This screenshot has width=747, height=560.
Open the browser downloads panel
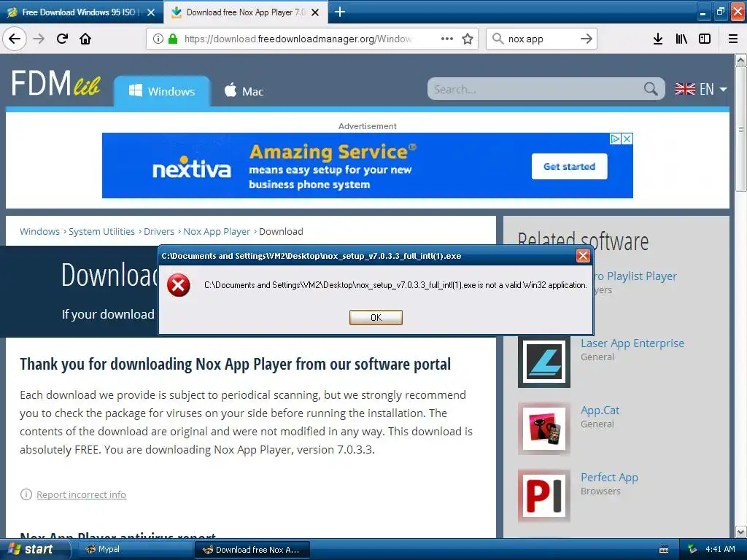point(658,39)
